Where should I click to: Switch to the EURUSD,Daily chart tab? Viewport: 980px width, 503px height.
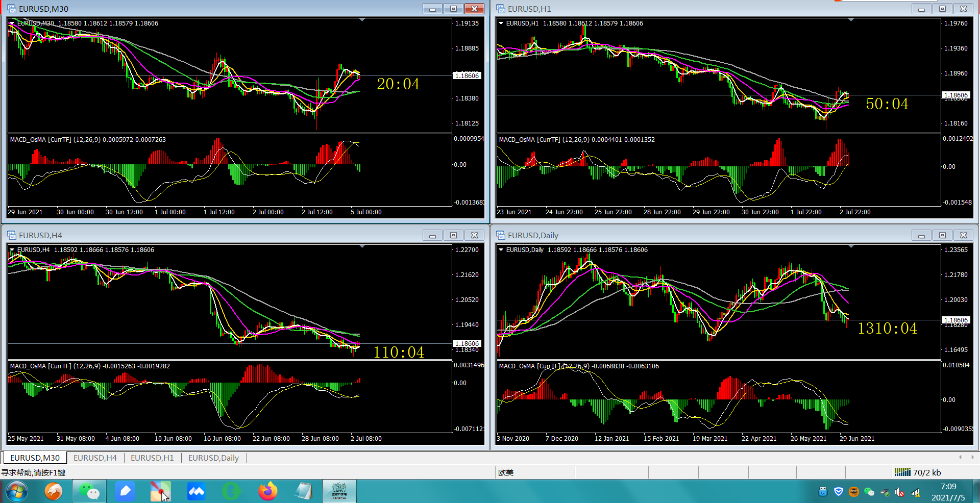[213, 458]
